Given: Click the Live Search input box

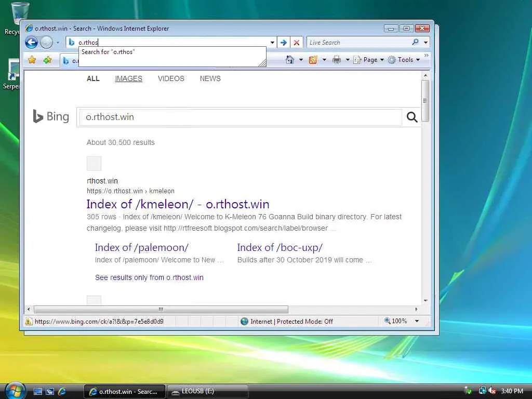Looking at the screenshot, I should pyautogui.click(x=357, y=43).
